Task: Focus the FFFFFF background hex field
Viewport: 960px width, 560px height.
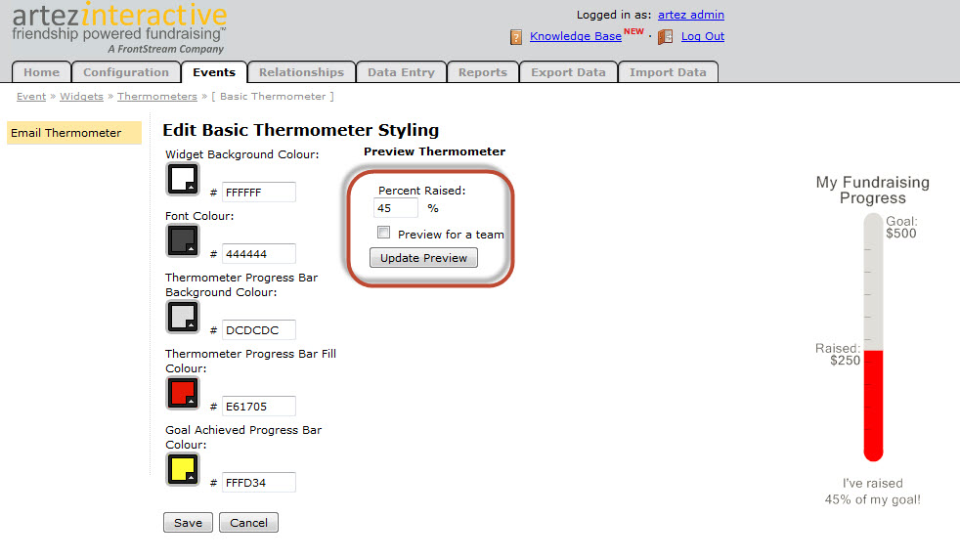Action: (259, 193)
